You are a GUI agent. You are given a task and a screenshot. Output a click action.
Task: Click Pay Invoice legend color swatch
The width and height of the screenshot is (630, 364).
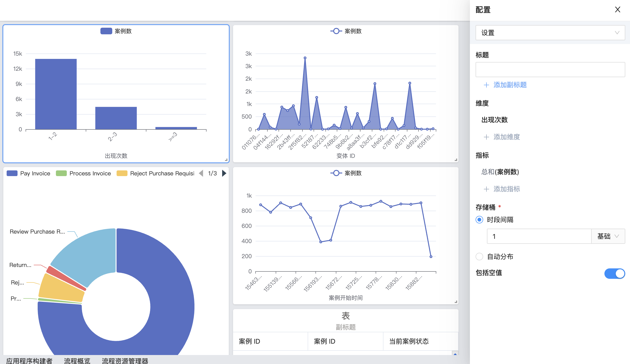[x=12, y=173]
